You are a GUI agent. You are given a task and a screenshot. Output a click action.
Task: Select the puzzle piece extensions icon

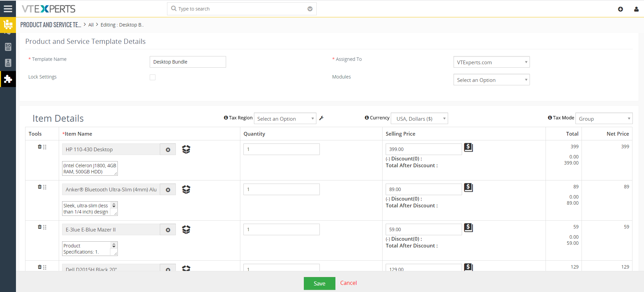tap(8, 79)
